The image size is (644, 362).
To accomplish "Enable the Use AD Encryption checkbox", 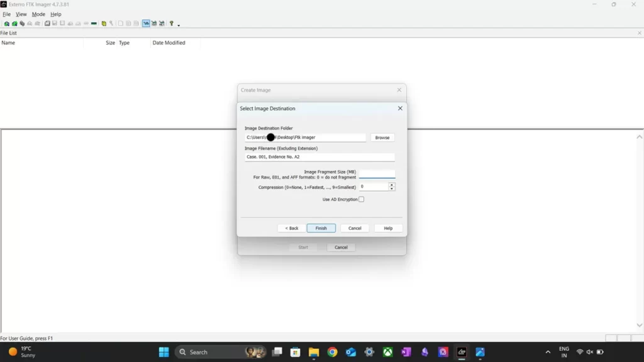I will tap(361, 200).
